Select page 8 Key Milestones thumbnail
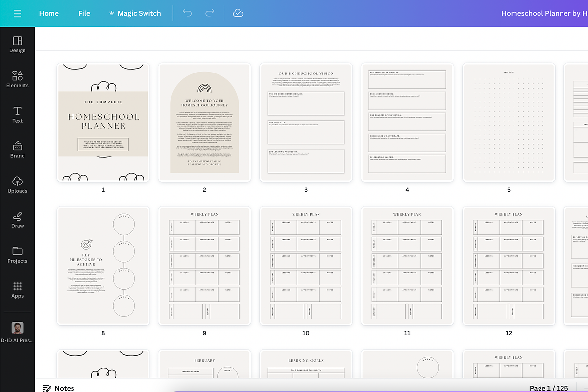Screen dimensions: 588x392 coord(103,266)
